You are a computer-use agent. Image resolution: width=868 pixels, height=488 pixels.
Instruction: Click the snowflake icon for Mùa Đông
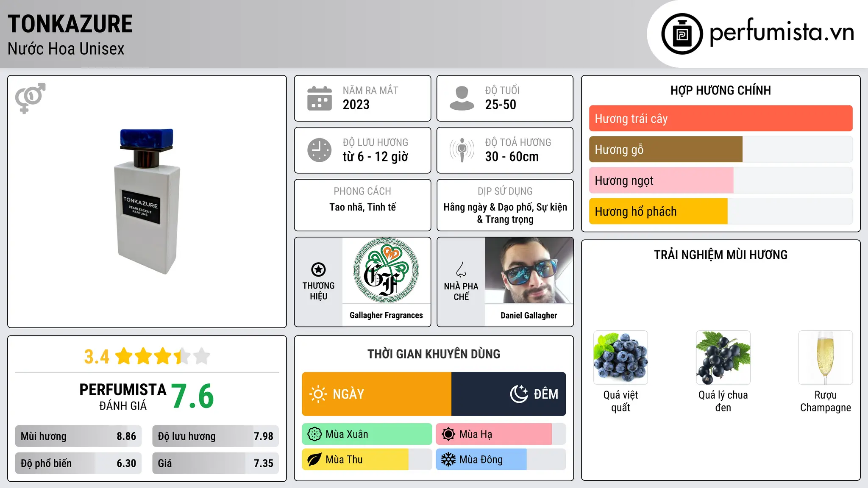(448, 460)
